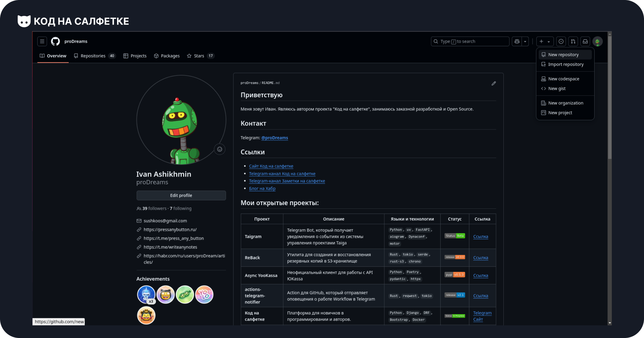
Task: Open the habr.com articles profile link
Action: coord(184,259)
